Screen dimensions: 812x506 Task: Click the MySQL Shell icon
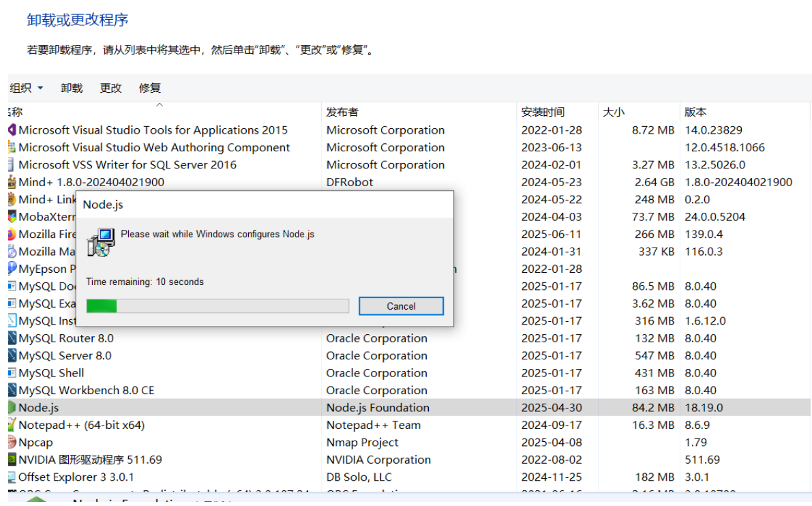12,373
